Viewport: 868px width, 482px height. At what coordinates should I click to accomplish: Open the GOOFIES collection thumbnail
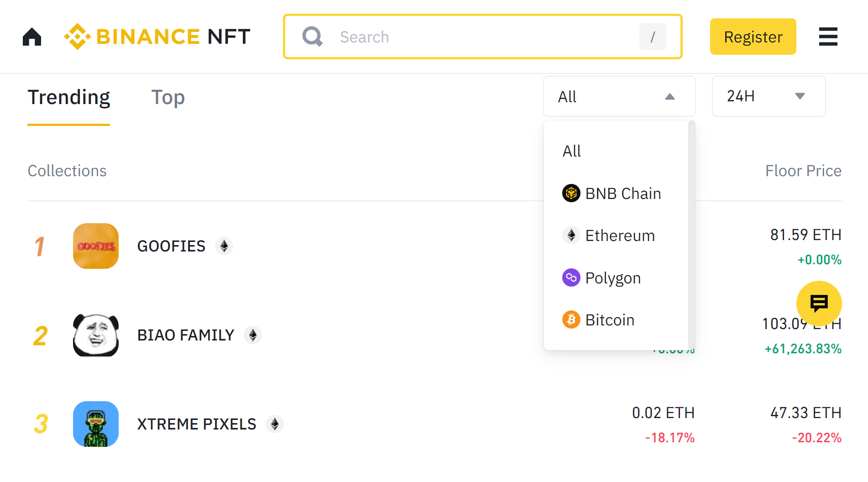point(96,246)
